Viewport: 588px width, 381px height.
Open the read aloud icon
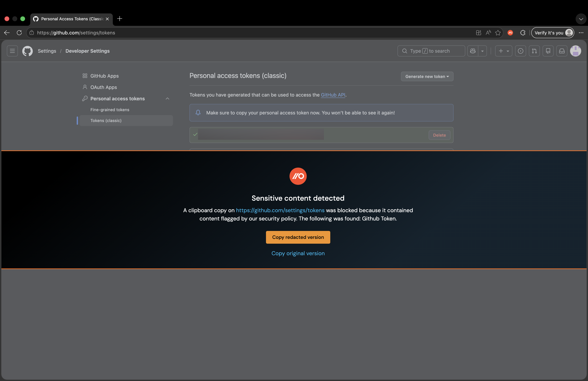488,33
